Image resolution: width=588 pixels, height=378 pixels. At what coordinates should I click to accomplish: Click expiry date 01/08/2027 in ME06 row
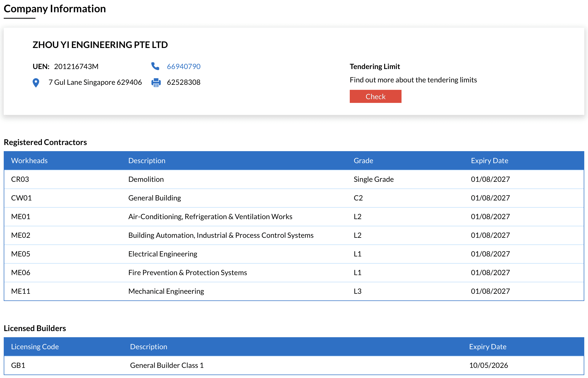pyautogui.click(x=490, y=272)
